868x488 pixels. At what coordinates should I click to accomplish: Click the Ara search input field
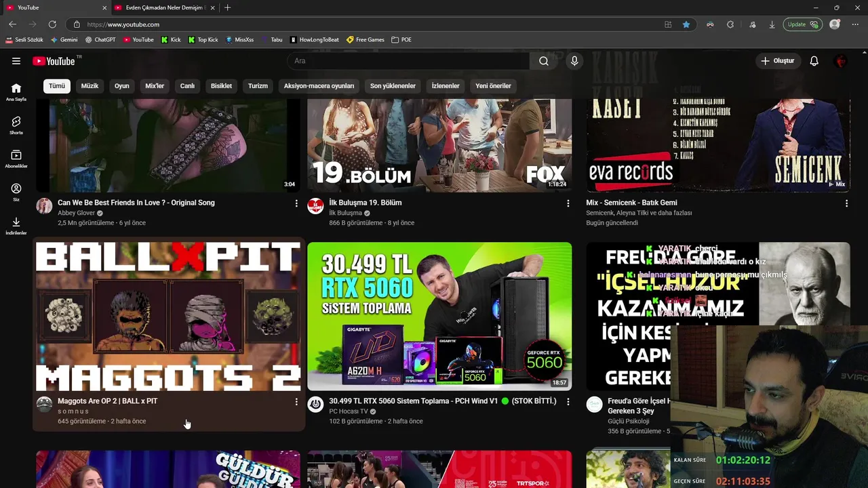pyautogui.click(x=408, y=61)
